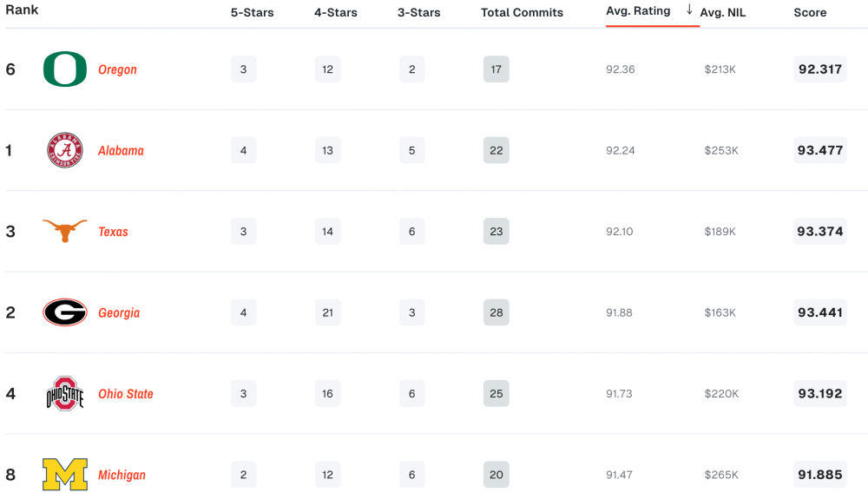
Task: Click the Georgia Bulldogs logo
Action: 65,312
